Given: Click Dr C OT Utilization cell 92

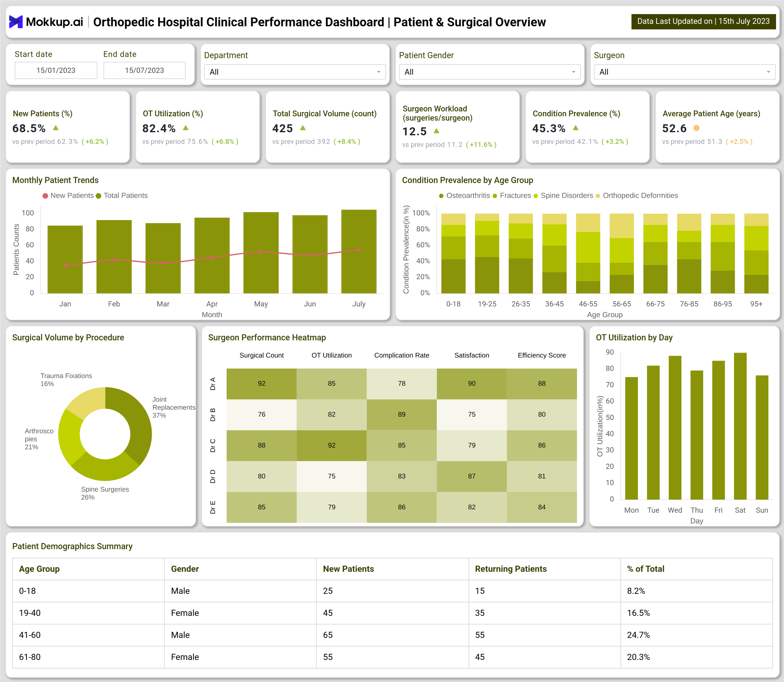Looking at the screenshot, I should coord(332,445).
